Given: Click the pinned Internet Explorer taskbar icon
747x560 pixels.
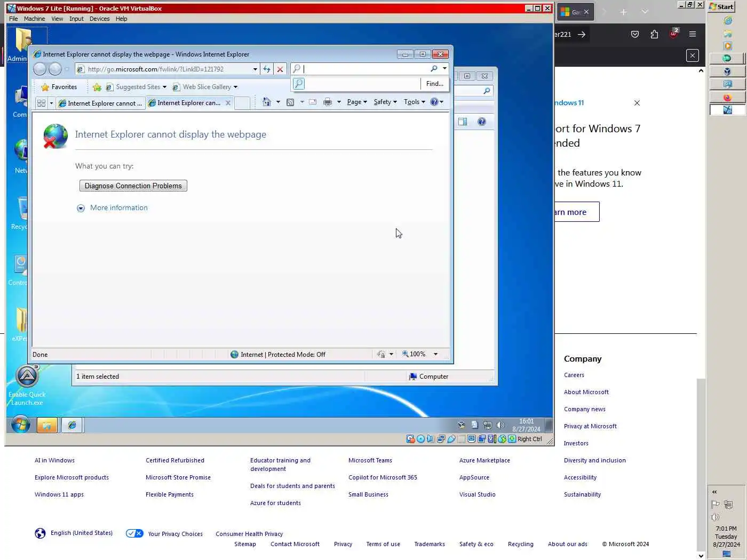Looking at the screenshot, I should (72, 425).
